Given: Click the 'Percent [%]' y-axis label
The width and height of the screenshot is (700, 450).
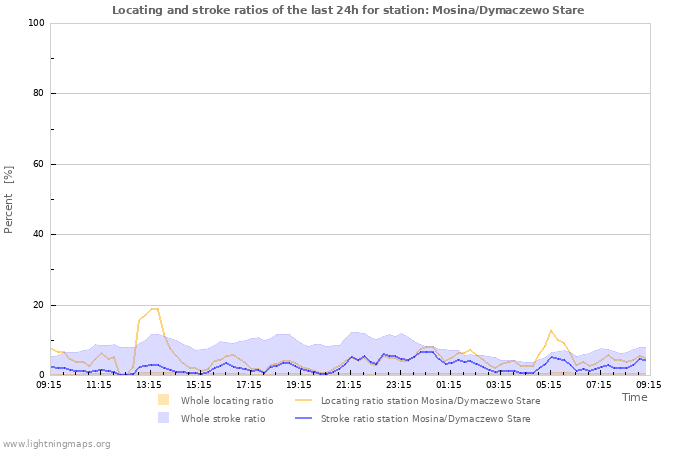Looking at the screenshot, I should tap(9, 199).
